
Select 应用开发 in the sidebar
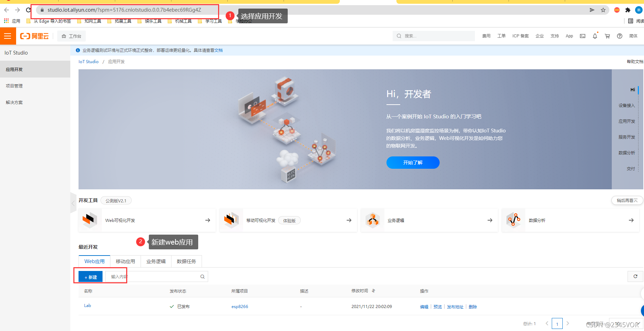pyautogui.click(x=35, y=69)
